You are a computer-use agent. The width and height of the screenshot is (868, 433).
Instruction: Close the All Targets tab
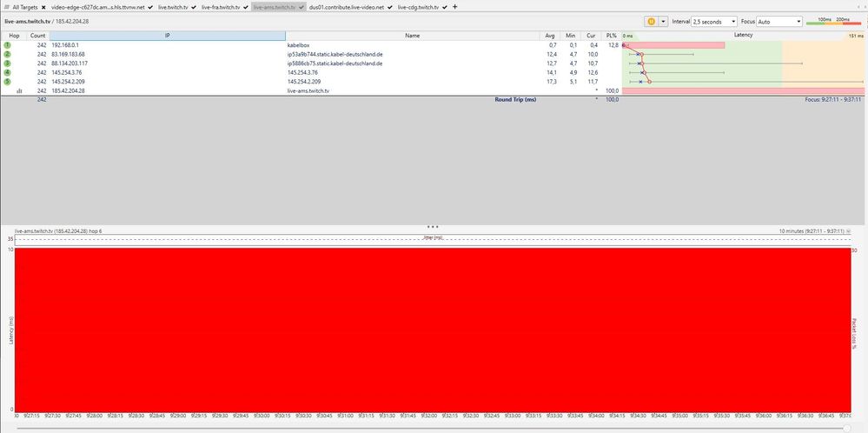[x=43, y=7]
